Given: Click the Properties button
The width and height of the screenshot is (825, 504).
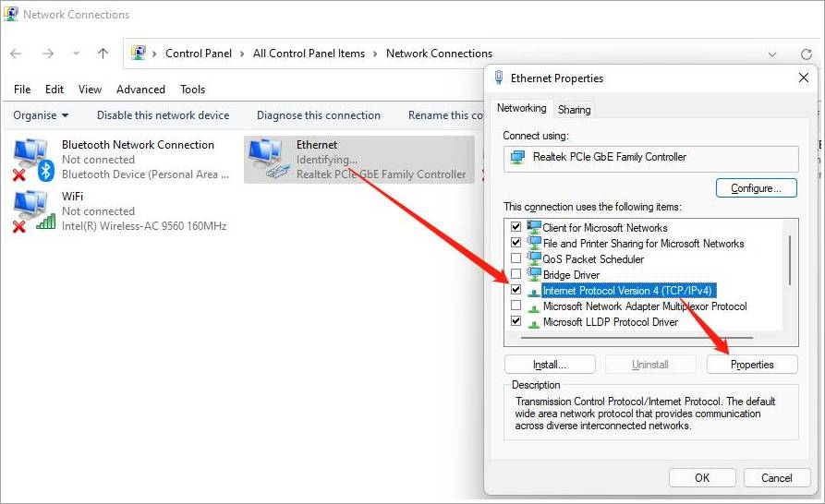Looking at the screenshot, I should click(x=752, y=365).
